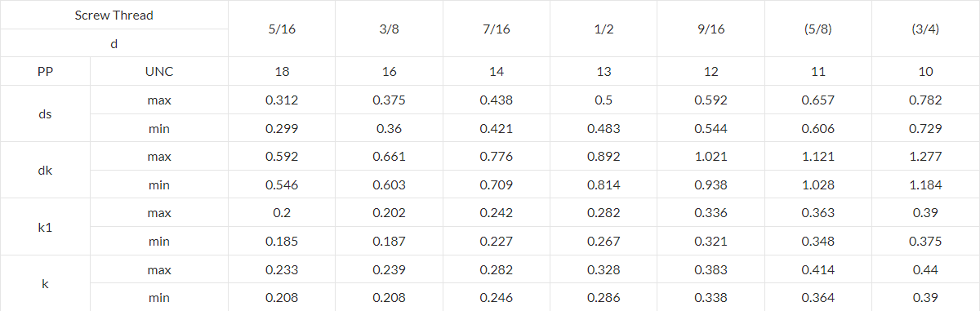Click the ds parameter label
Screen dimensions: 980x311
click(x=45, y=114)
